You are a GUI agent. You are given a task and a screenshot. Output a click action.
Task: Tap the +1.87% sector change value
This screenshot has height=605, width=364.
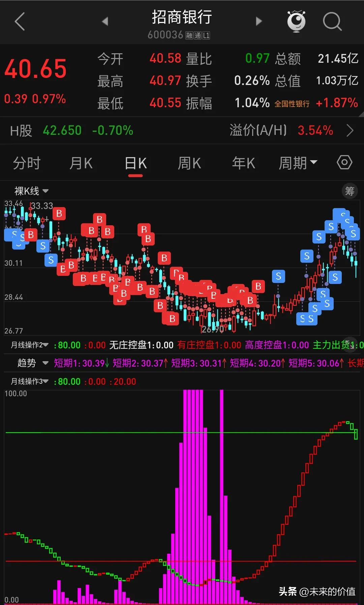pyautogui.click(x=337, y=103)
